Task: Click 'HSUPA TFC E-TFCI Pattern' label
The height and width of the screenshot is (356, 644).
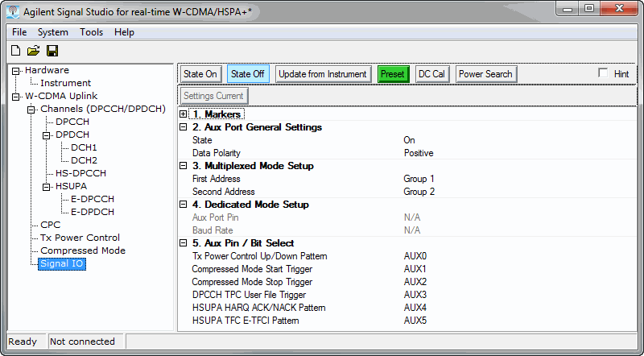Action: (x=246, y=321)
